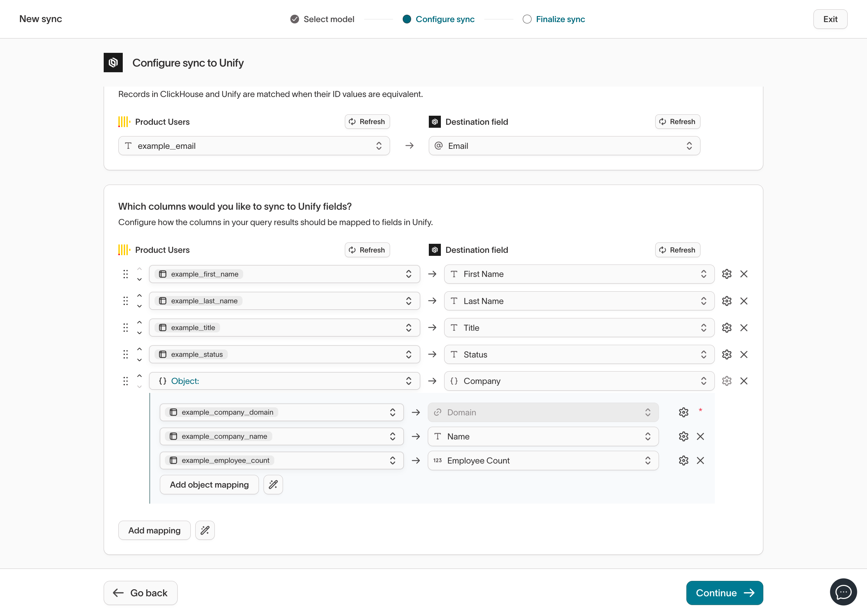867x616 pixels.
Task: Grab drag handle of example_title row
Action: [x=125, y=327]
